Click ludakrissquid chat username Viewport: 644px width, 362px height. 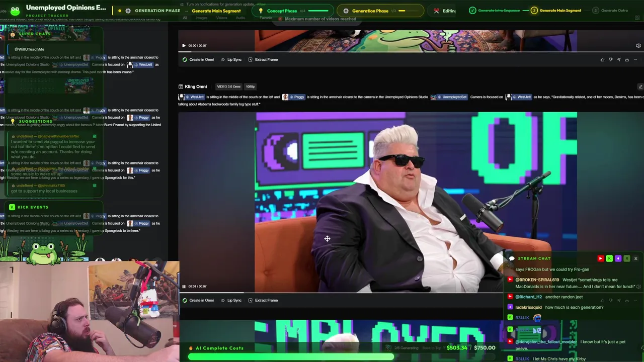[x=528, y=307]
